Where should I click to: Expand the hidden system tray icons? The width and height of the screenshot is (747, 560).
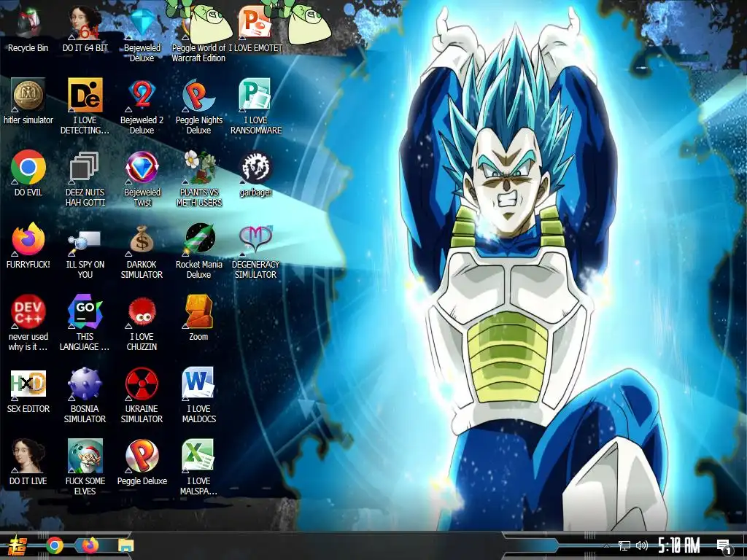coord(606,545)
